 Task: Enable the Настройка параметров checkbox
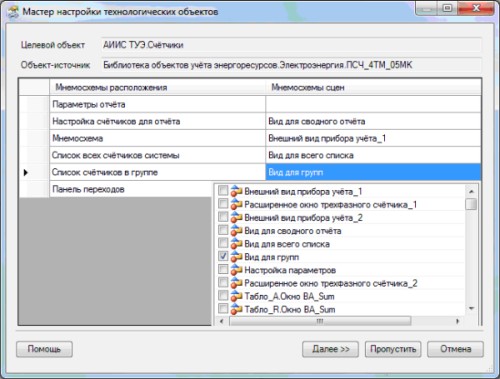pyautogui.click(x=223, y=269)
